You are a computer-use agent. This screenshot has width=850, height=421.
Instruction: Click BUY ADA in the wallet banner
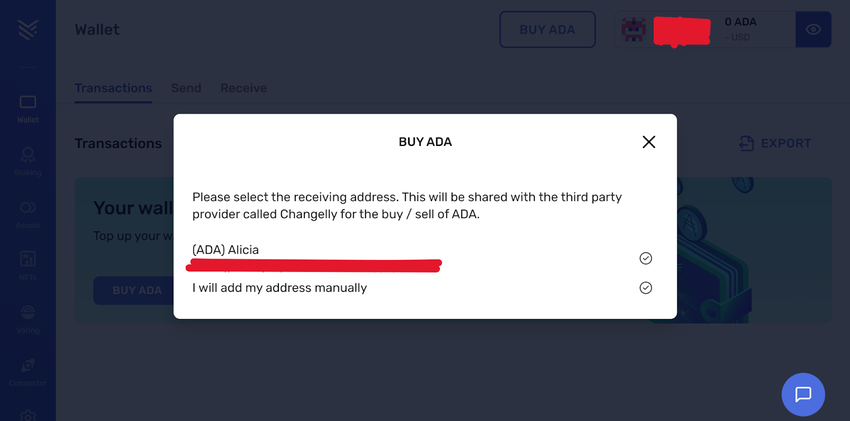pos(137,291)
